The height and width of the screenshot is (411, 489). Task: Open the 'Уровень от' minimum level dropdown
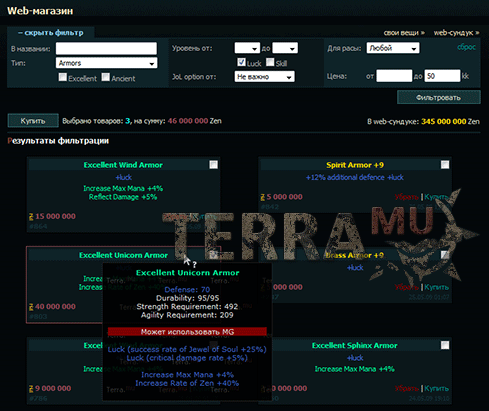coord(247,48)
